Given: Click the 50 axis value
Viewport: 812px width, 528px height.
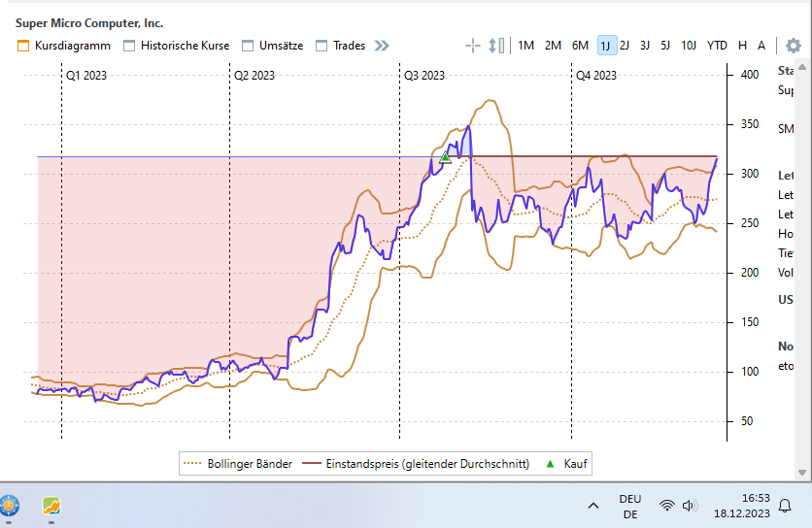Looking at the screenshot, I should pos(746,421).
